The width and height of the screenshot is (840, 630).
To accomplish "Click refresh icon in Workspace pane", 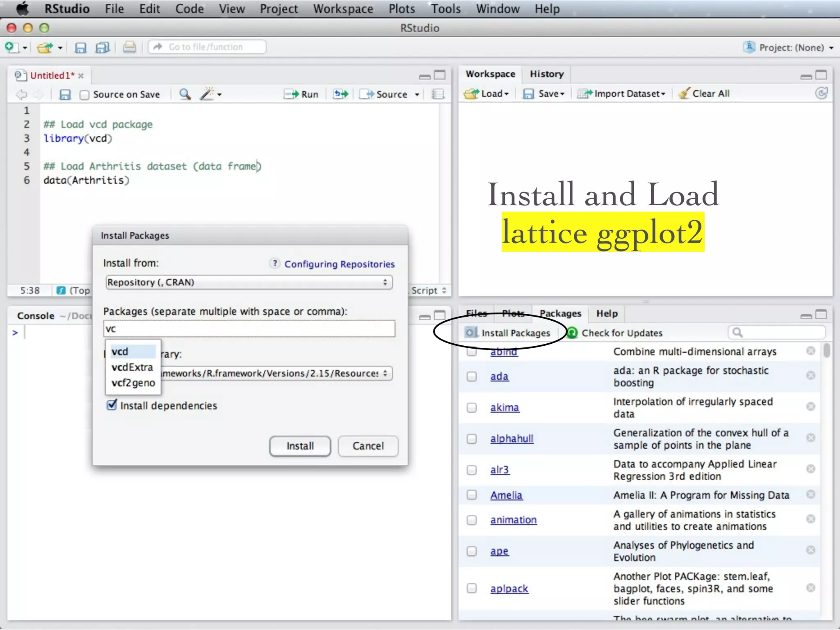I will (x=821, y=94).
